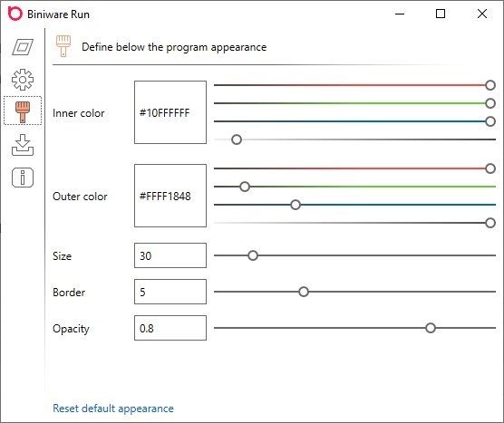
Task: Click the Inner color alpha slider handle
Action: tap(237, 139)
